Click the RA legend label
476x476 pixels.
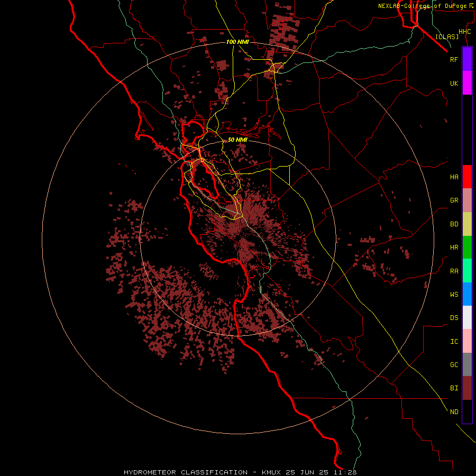point(454,271)
